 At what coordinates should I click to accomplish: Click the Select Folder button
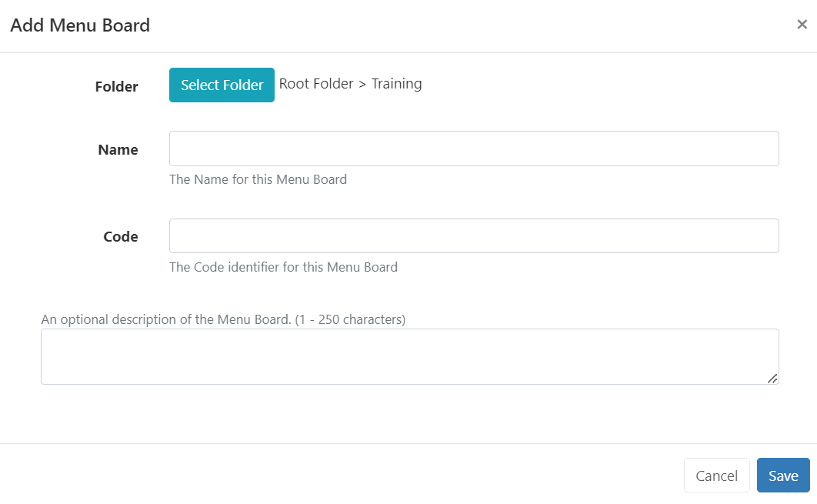(222, 85)
